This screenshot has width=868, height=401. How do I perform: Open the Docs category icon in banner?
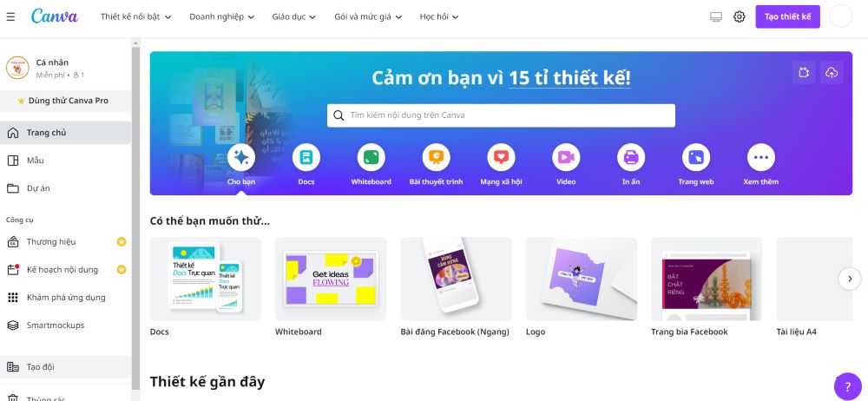pos(306,158)
